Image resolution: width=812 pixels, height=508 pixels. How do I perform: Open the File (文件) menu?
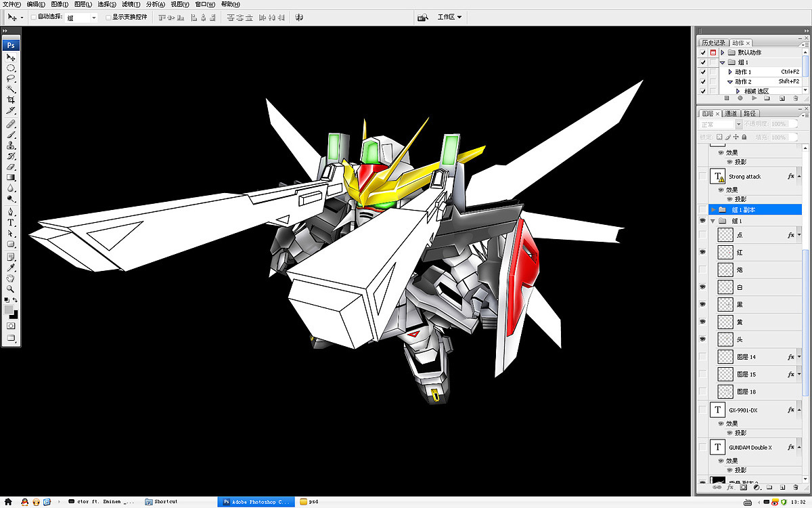[12, 4]
